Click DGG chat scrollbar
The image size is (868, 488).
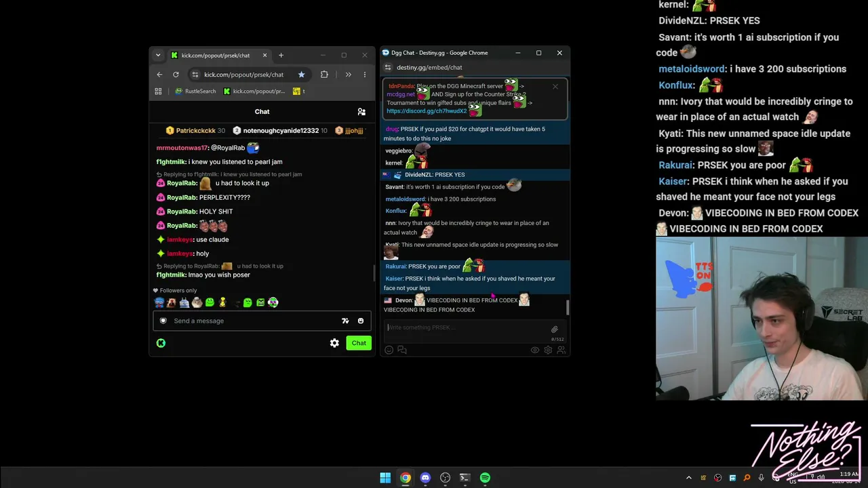click(x=568, y=308)
